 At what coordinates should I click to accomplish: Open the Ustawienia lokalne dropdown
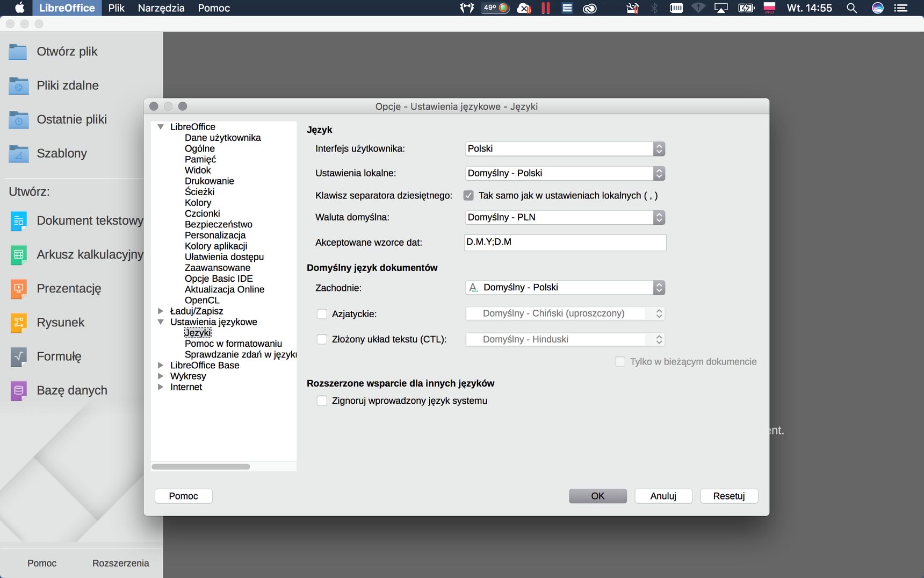tap(565, 173)
